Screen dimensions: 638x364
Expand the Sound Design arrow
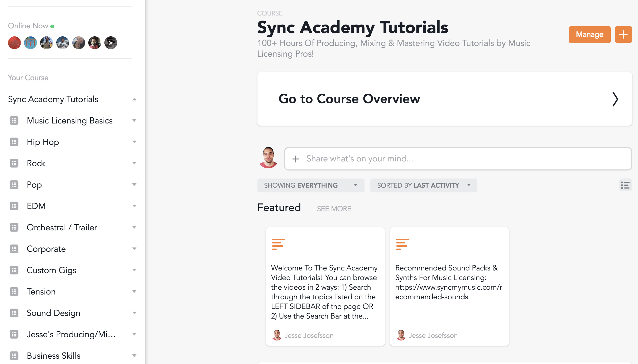(x=134, y=313)
